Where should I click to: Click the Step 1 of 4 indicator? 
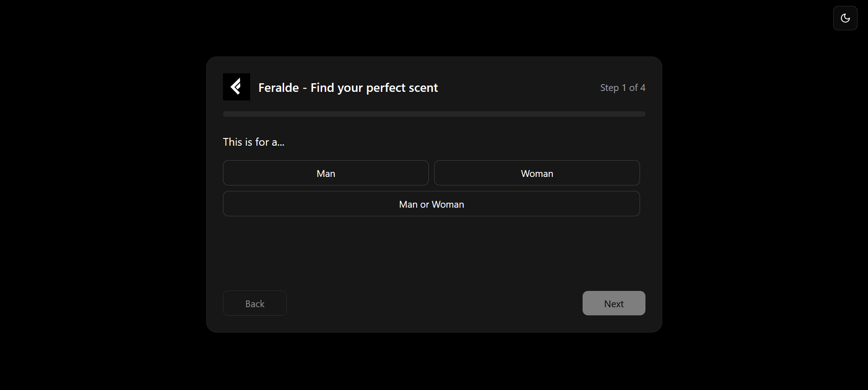click(x=622, y=87)
